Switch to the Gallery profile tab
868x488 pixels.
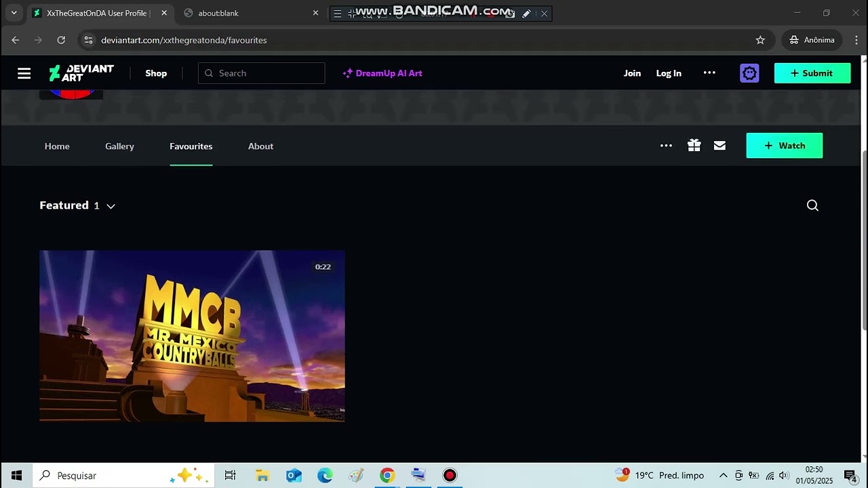click(119, 146)
